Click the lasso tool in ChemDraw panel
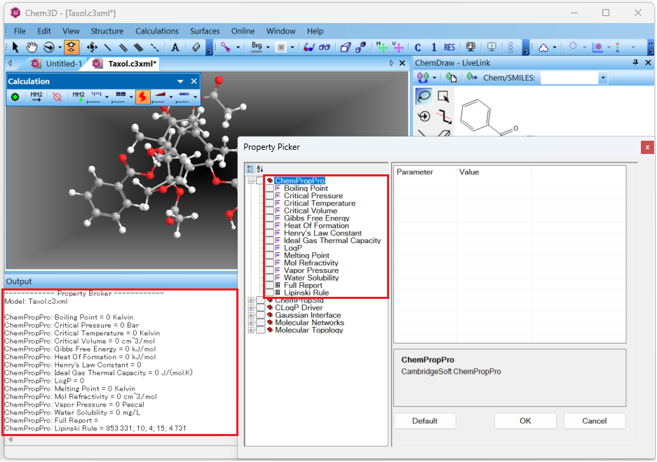This screenshot has width=657, height=462. click(424, 96)
